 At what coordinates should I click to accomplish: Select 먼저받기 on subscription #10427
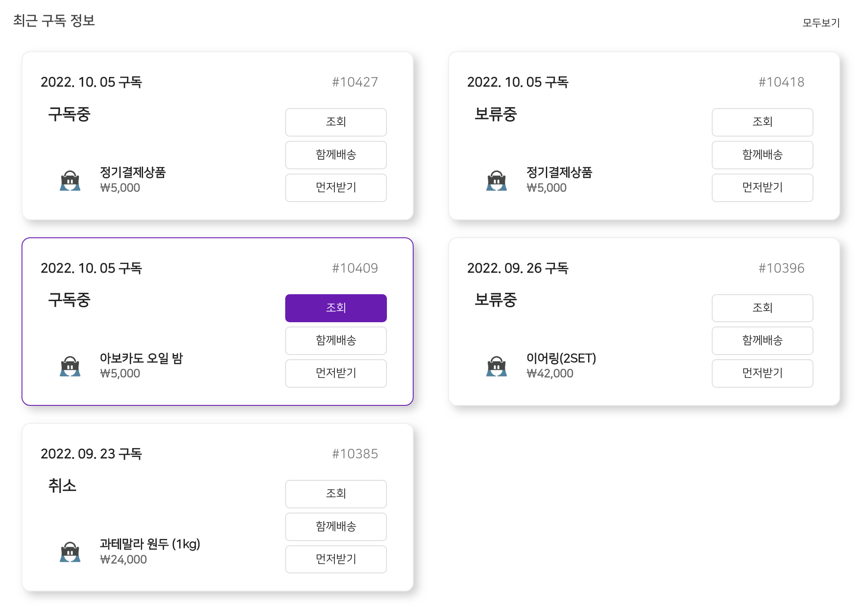(336, 187)
